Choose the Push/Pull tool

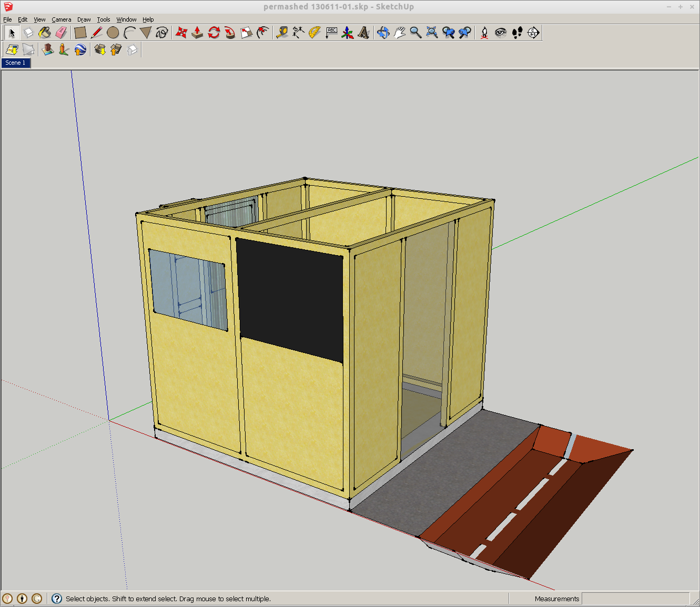pos(197,33)
